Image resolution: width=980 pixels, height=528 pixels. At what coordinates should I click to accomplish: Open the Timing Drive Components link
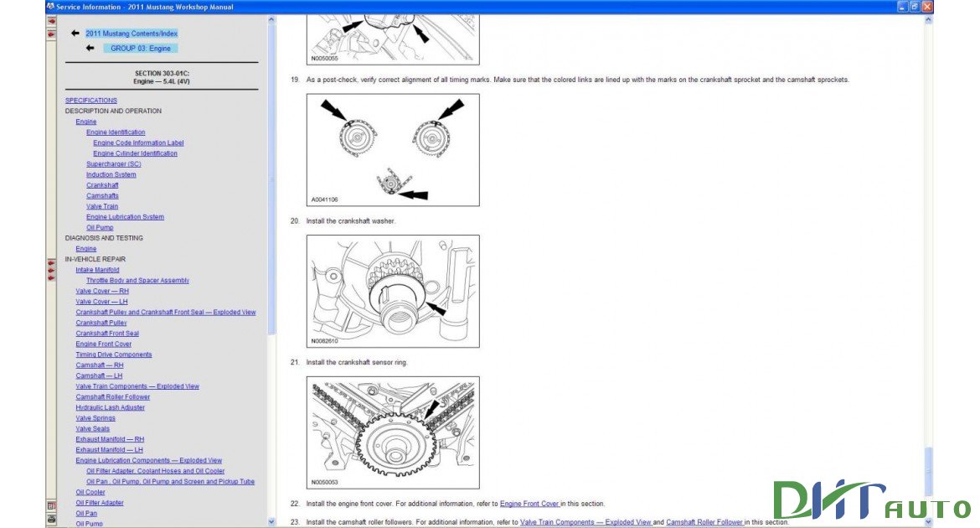pyautogui.click(x=114, y=355)
